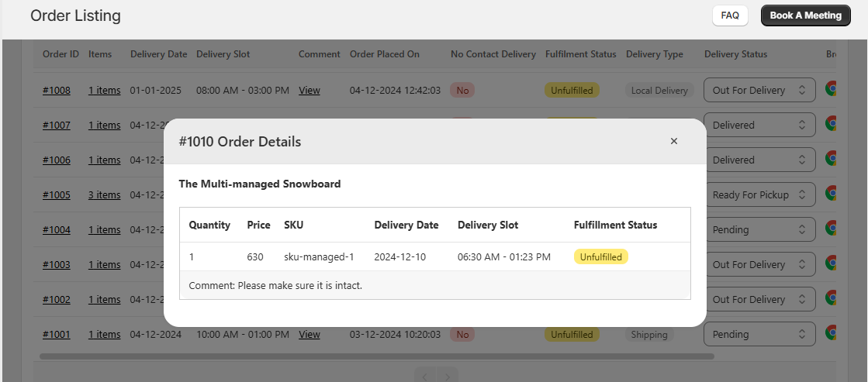Click the Chrome icon in the #1001 row
Screen dimensions: 868x382
831,334
